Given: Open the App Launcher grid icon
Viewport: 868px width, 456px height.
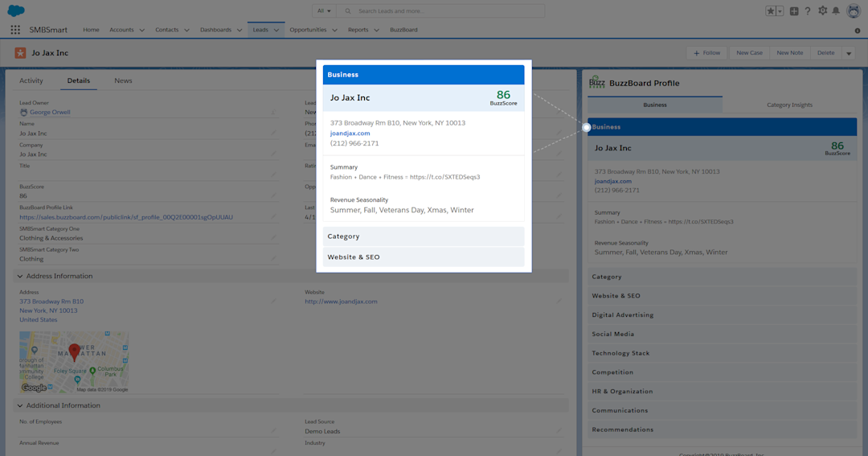Looking at the screenshot, I should pos(15,30).
